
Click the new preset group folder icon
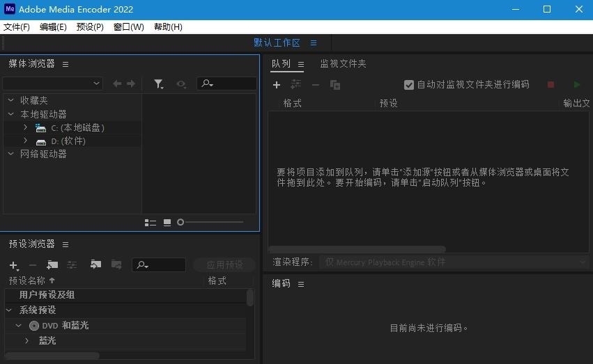pyautogui.click(x=52, y=264)
